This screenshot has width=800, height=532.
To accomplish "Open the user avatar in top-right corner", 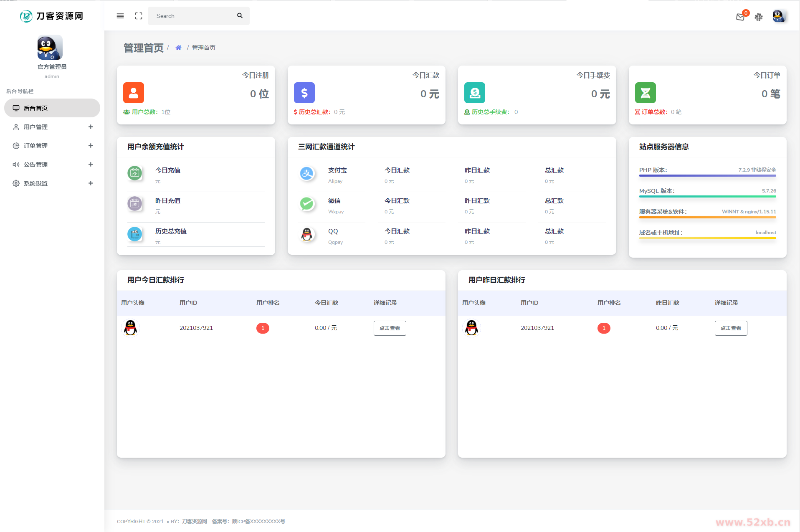I will point(778,16).
